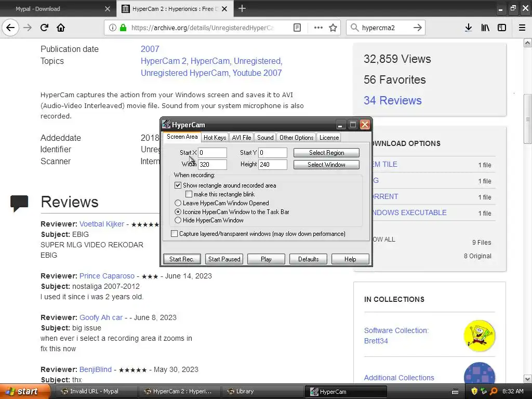This screenshot has height=399, width=532.
Task: Select Hide HyperCam Window option
Action: tap(178, 220)
